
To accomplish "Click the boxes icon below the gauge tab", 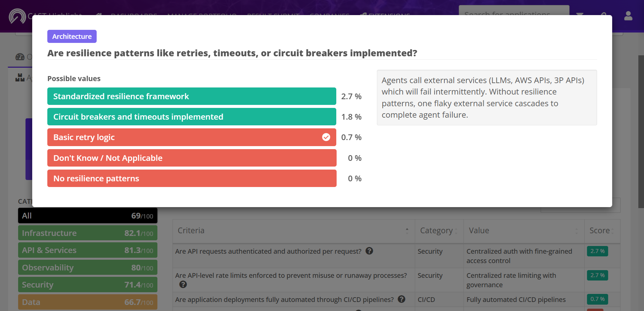I will pos(20,78).
